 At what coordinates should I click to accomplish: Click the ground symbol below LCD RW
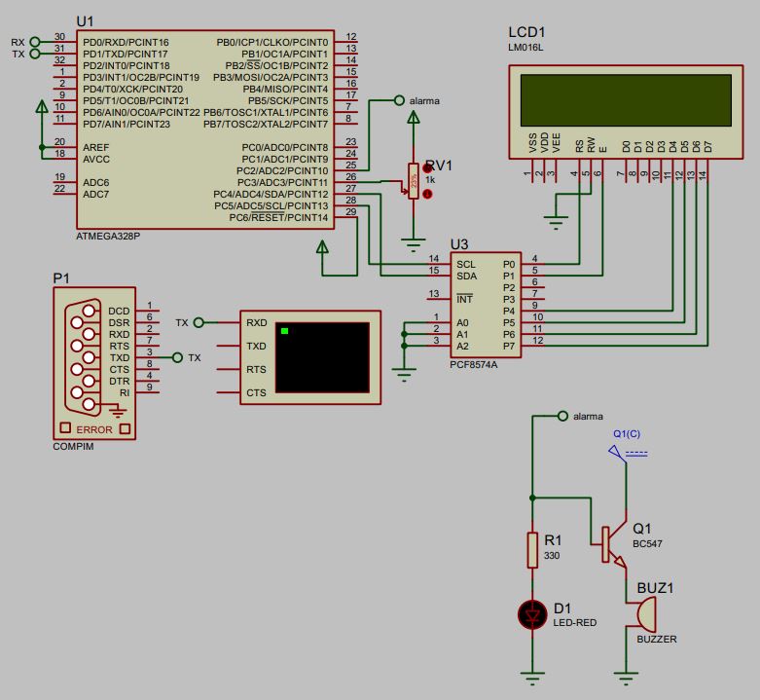tap(556, 222)
